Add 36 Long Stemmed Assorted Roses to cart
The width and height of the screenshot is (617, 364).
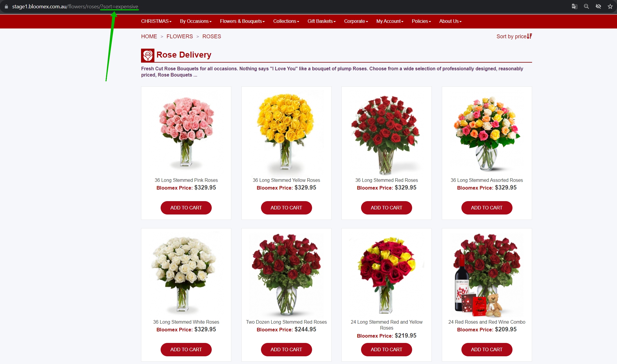[487, 208]
